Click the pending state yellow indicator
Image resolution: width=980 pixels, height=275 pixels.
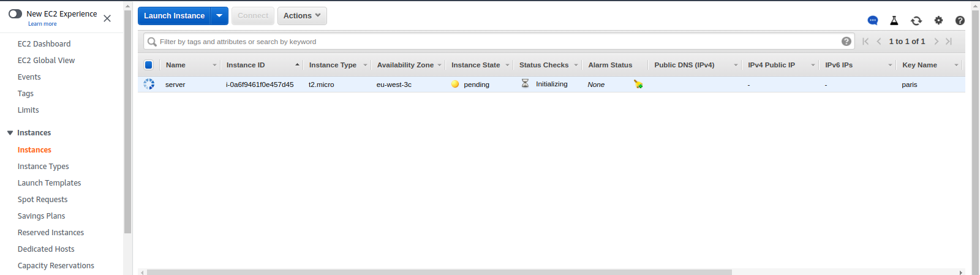[x=455, y=84]
